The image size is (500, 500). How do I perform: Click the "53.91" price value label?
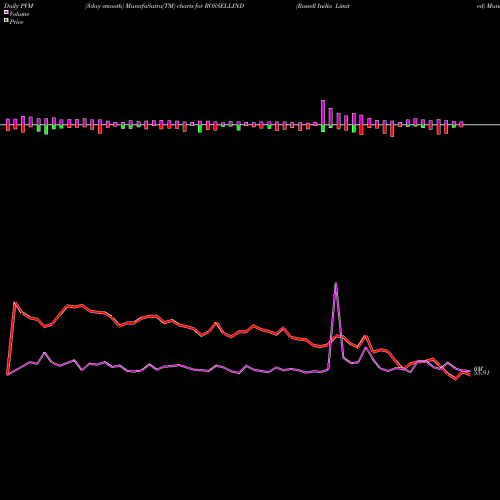click(x=481, y=373)
